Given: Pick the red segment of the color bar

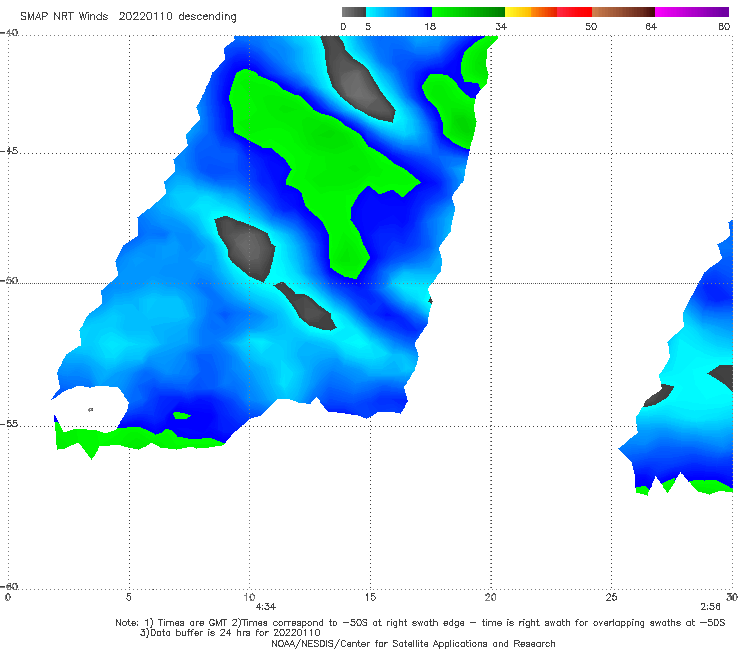Looking at the screenshot, I should click(574, 12).
